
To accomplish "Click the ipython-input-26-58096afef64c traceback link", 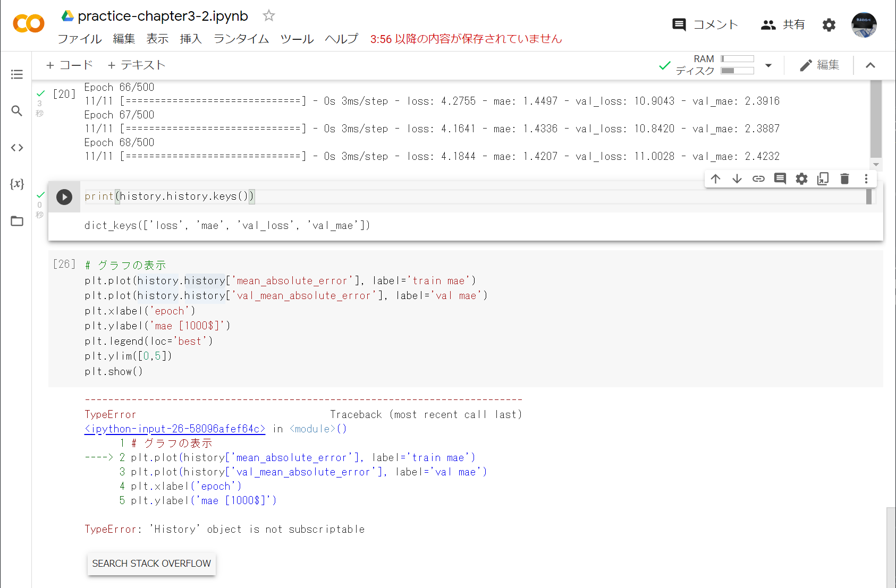I will [175, 429].
